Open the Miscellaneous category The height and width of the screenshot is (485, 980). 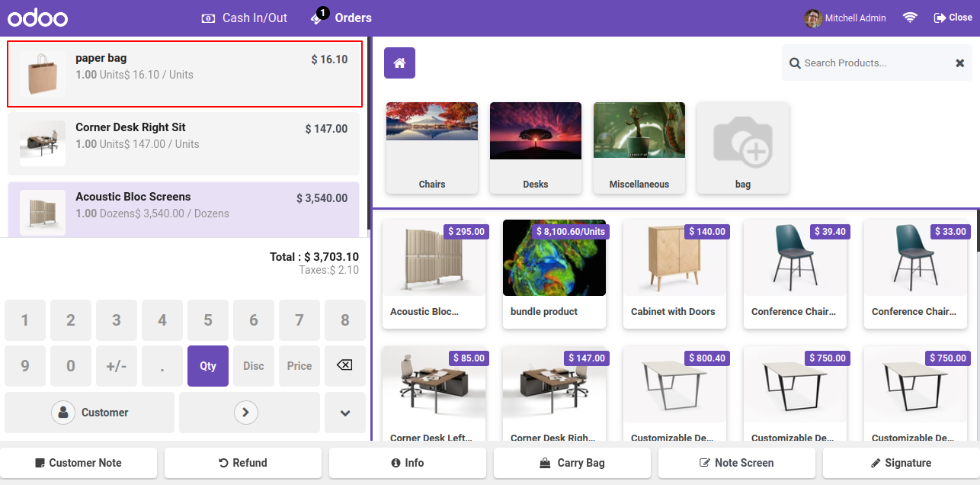(639, 148)
